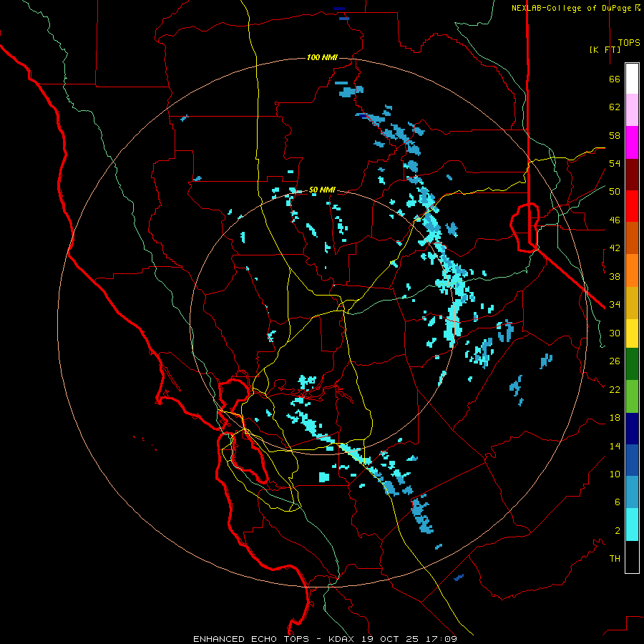Click the legend value 58

point(615,135)
